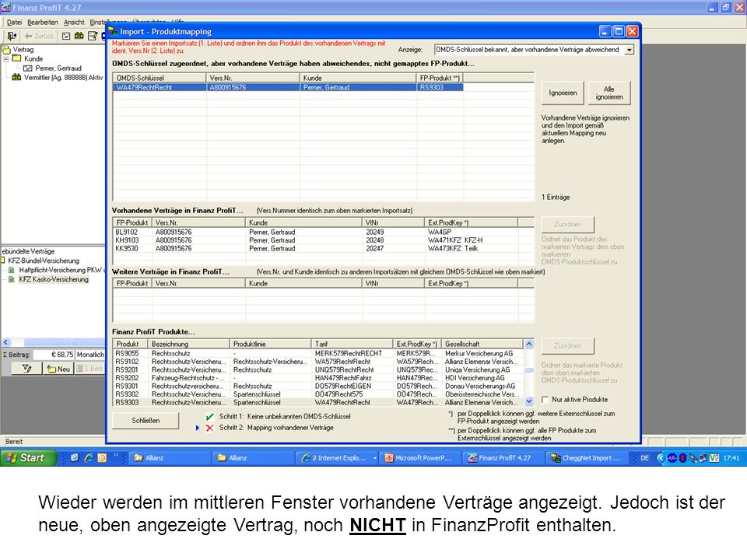Switch to Microsoft PowerPoint taskbar button
747x560 pixels.
(x=419, y=458)
